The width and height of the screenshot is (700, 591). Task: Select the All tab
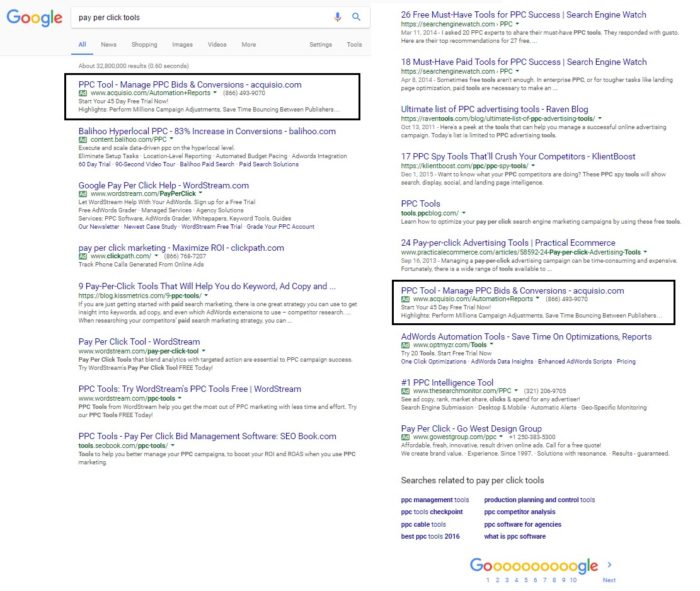[x=82, y=45]
